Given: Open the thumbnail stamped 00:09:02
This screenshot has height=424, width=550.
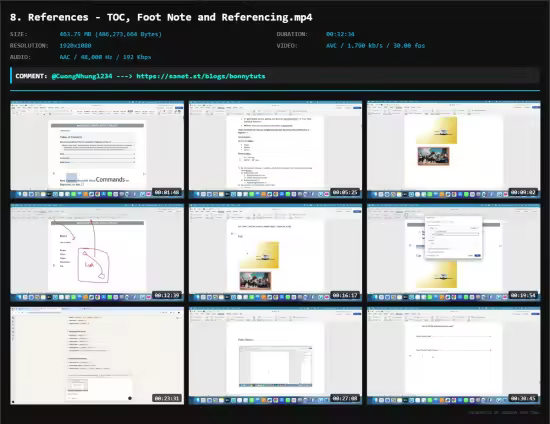Looking at the screenshot, I should coord(454,150).
